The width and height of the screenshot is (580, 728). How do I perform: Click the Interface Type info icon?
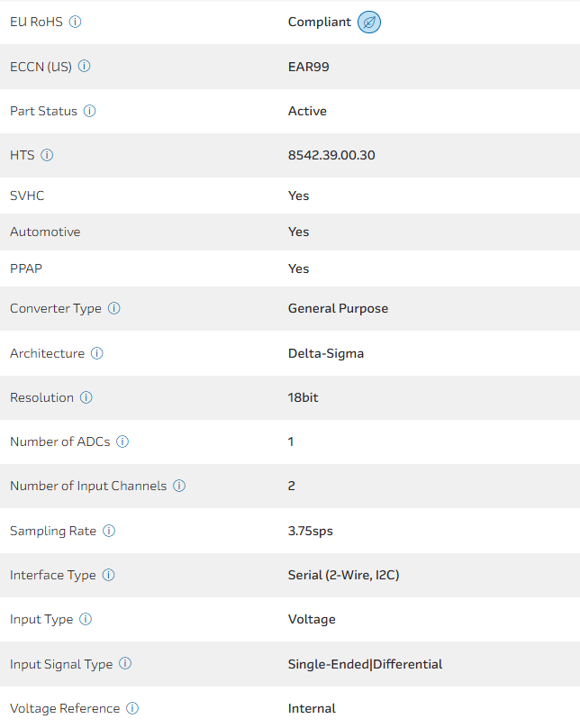109,575
